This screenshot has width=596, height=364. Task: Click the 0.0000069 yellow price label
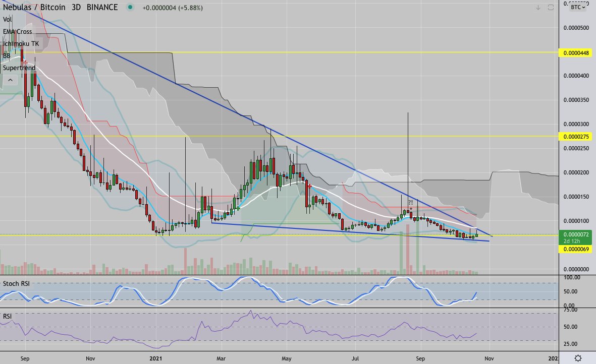[x=576, y=249]
